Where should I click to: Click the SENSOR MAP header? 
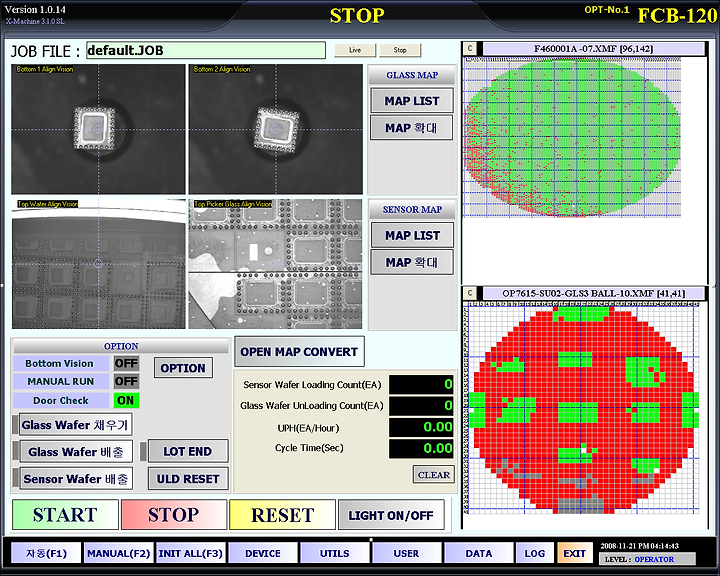point(412,209)
